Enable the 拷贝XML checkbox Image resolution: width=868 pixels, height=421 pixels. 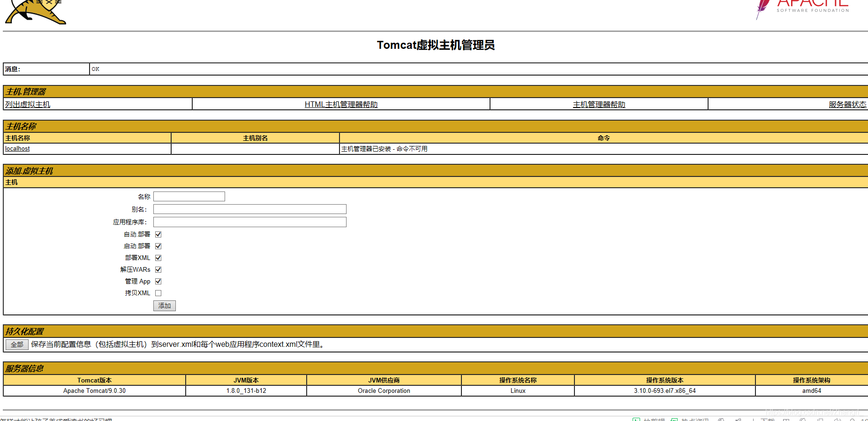coord(159,293)
